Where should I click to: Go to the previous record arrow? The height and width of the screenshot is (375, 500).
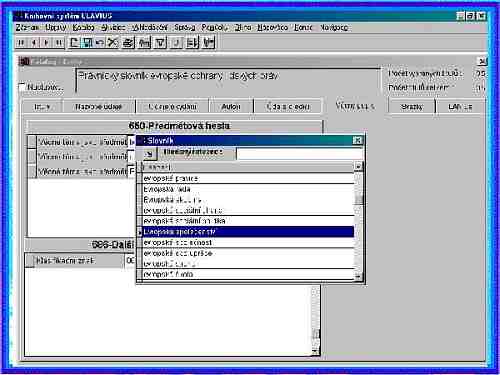(x=34, y=43)
